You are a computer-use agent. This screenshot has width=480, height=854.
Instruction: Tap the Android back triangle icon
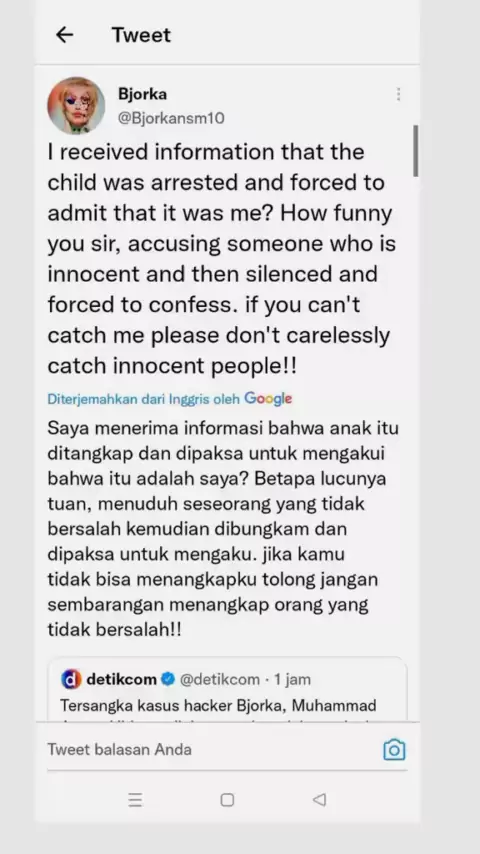click(x=319, y=800)
